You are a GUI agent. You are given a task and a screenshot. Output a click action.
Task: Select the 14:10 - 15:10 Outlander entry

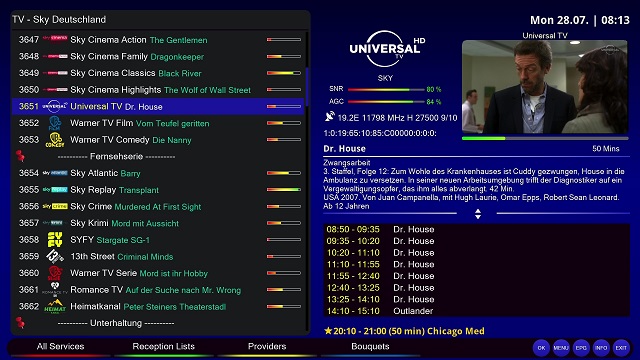476,311
